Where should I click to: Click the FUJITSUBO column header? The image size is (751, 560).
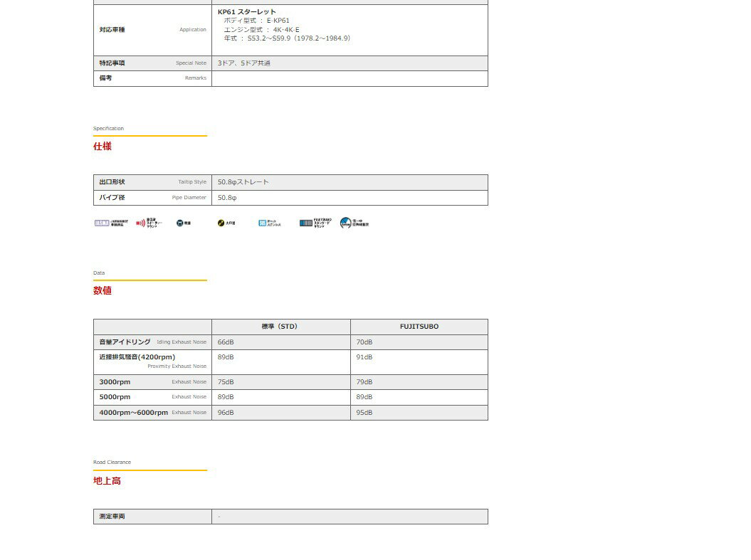point(419,327)
